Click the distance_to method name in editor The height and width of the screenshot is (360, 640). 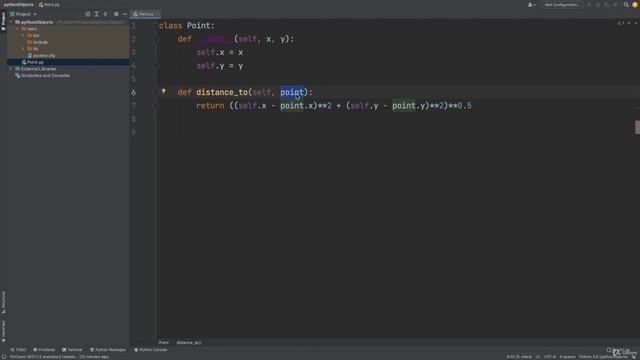pos(222,92)
